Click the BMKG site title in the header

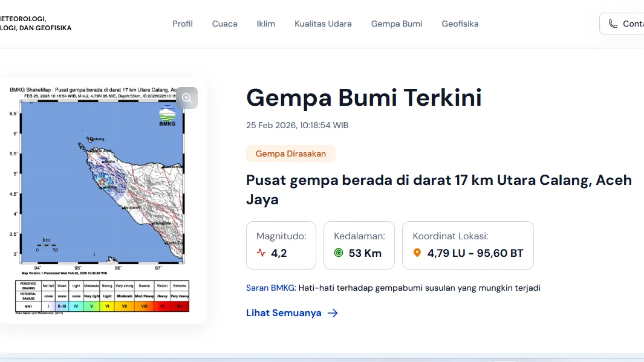click(36, 24)
